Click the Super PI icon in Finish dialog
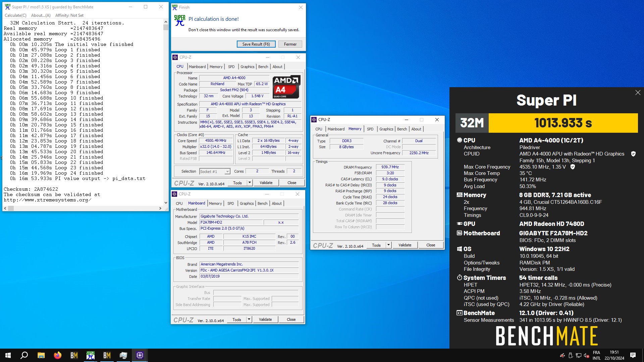644x362 pixels. pyautogui.click(x=180, y=20)
